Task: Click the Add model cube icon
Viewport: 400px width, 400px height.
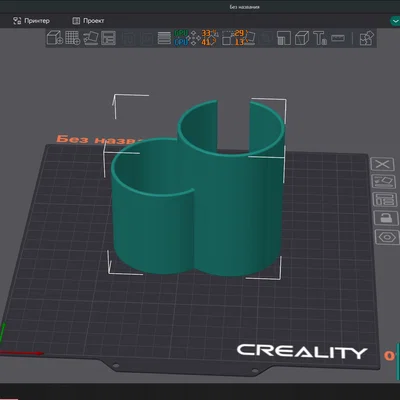Action: point(54,38)
